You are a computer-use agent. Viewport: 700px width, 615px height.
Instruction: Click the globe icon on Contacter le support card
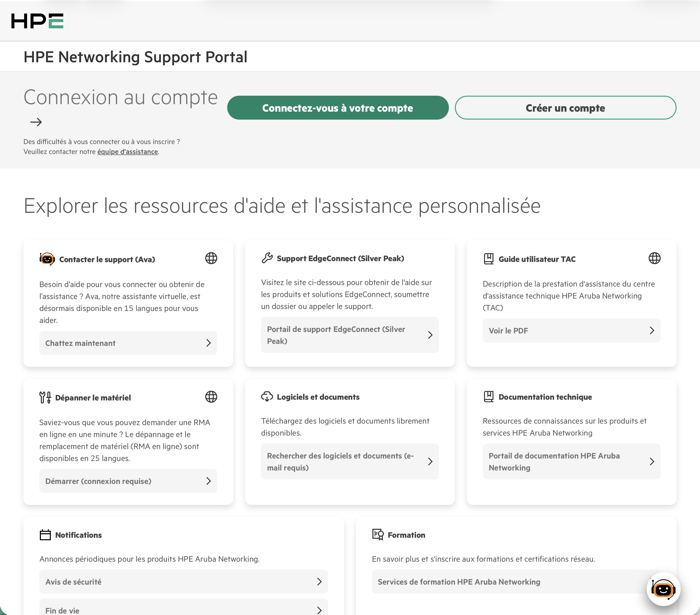211,258
